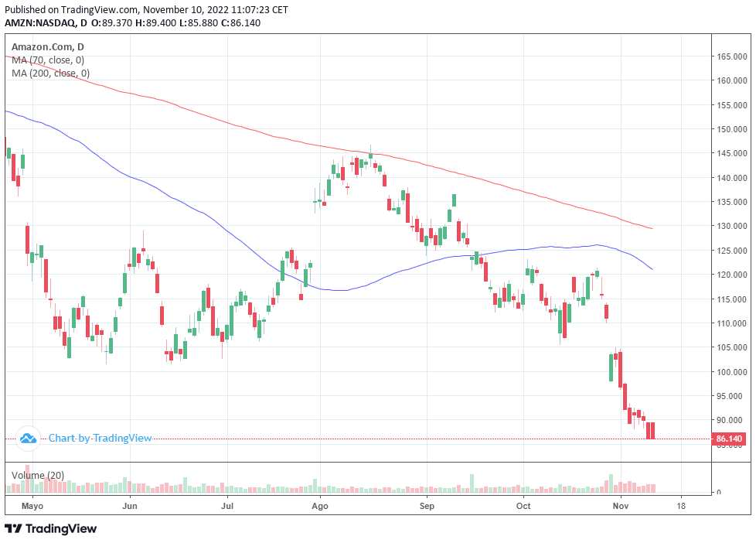Click the H:89.400 high value in header
The height and width of the screenshot is (543, 756).
click(155, 23)
